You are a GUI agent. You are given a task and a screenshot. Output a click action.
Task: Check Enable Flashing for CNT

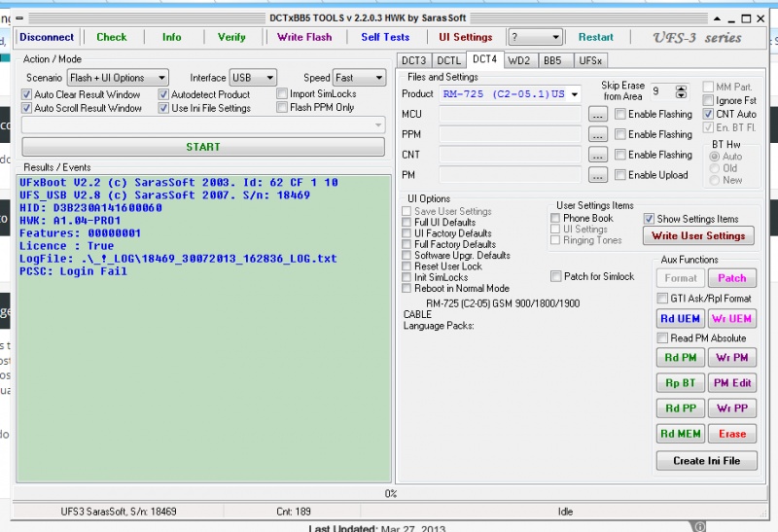coord(620,155)
